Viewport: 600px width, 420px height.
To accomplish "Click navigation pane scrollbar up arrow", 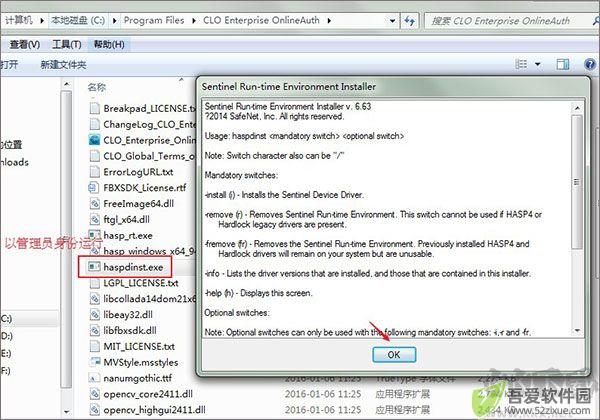I will click(67, 84).
